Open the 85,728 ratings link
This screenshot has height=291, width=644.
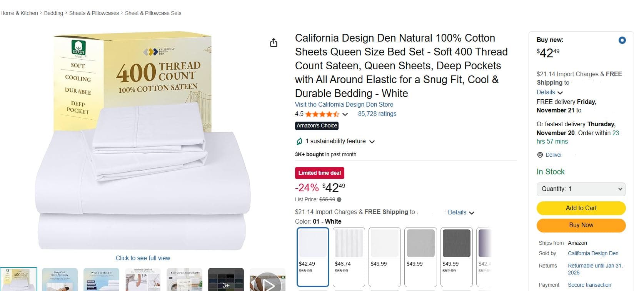point(377,114)
